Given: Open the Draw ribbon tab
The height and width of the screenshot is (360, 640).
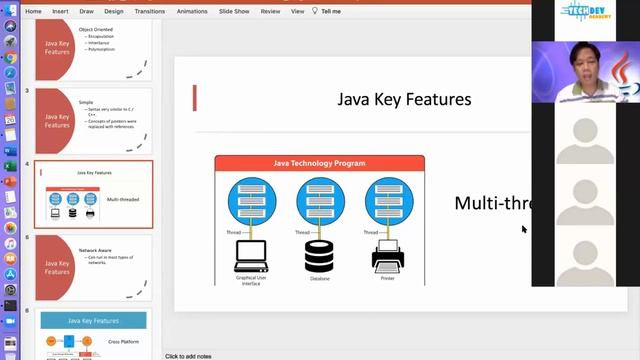Looking at the screenshot, I should pyautogui.click(x=87, y=11).
